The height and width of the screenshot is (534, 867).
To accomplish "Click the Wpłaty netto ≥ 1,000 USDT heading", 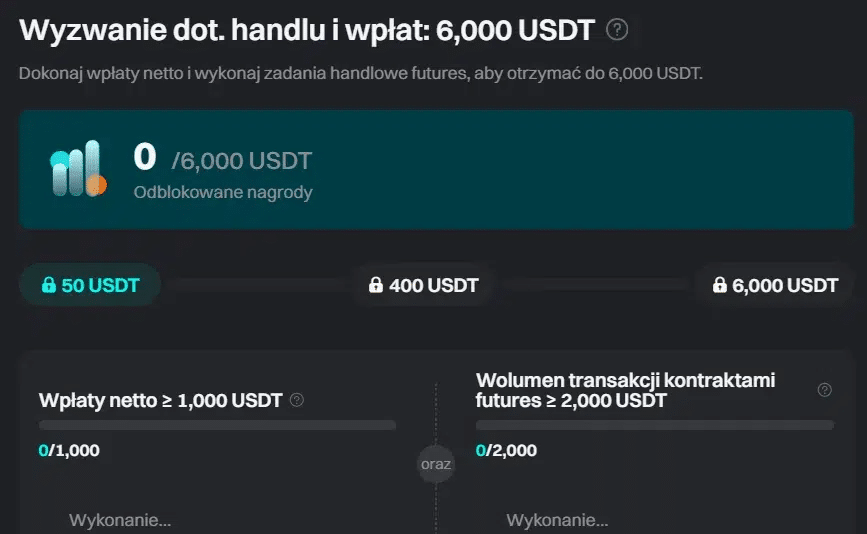I will tap(160, 400).
